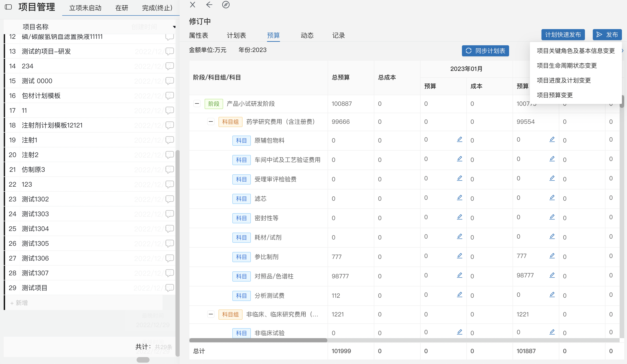Edit January budget for 密封性等

[460, 217]
